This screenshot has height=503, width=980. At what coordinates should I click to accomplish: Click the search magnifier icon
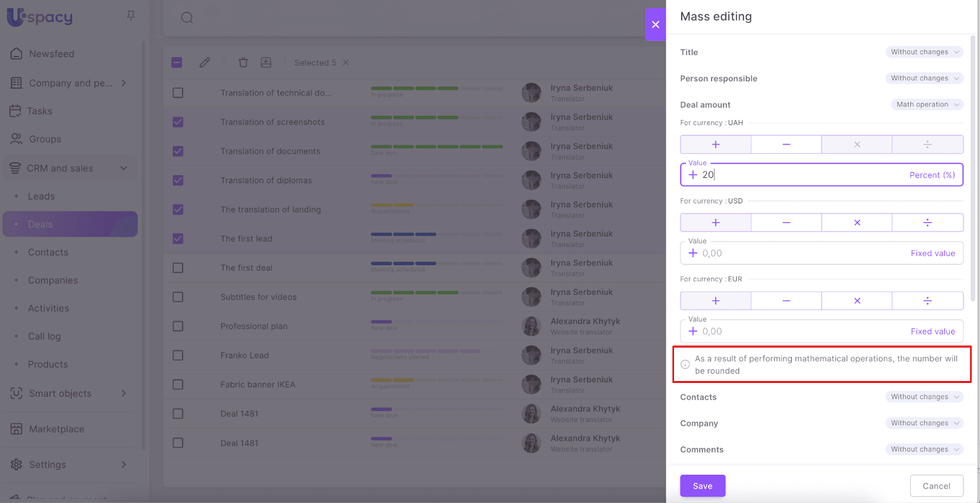coord(187,18)
